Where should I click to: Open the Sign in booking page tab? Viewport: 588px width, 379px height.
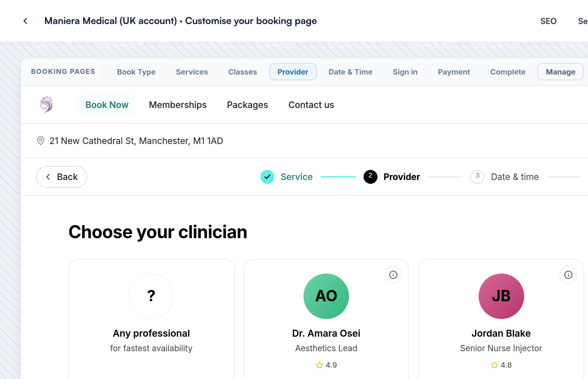(x=405, y=72)
